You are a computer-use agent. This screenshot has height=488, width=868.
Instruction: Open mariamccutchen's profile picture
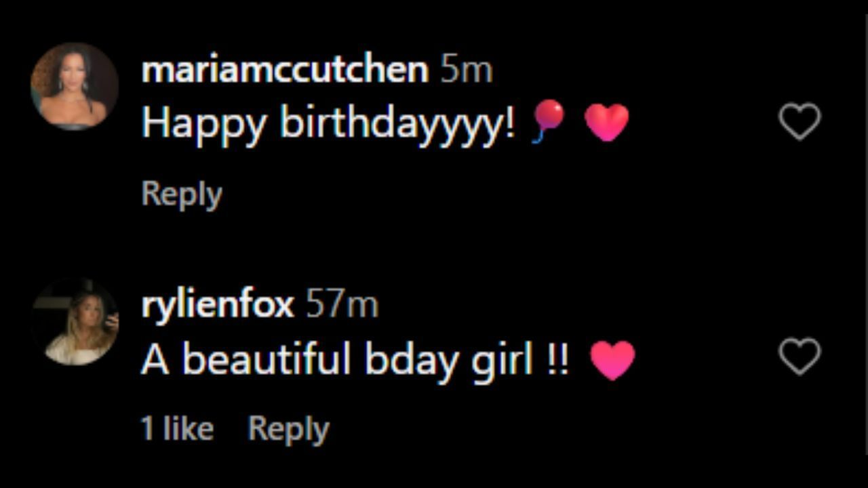click(x=75, y=86)
